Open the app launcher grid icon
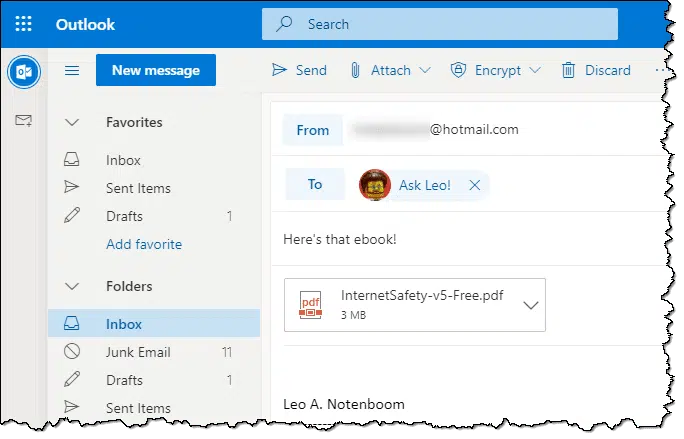684x439 pixels. pyautogui.click(x=24, y=24)
